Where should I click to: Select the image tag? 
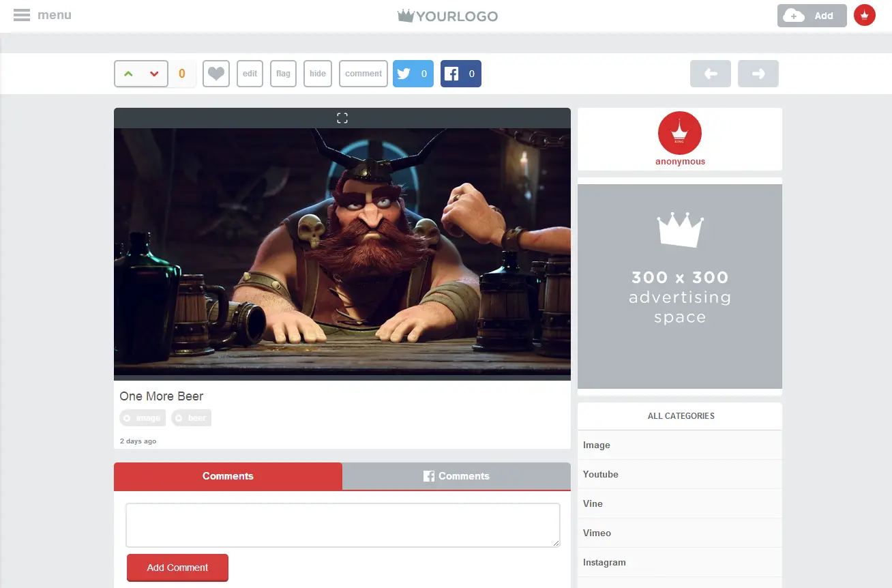[143, 418]
